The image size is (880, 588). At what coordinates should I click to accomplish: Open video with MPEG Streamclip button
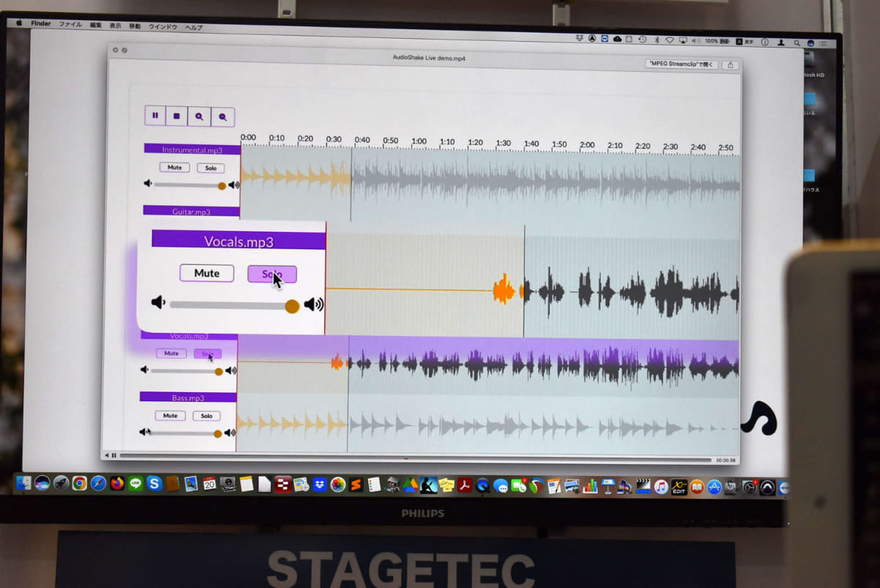point(682,65)
